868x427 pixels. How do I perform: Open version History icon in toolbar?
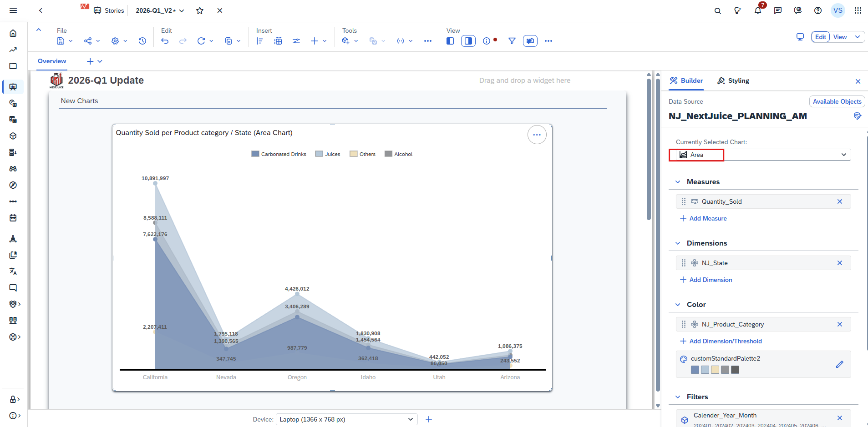click(x=142, y=41)
